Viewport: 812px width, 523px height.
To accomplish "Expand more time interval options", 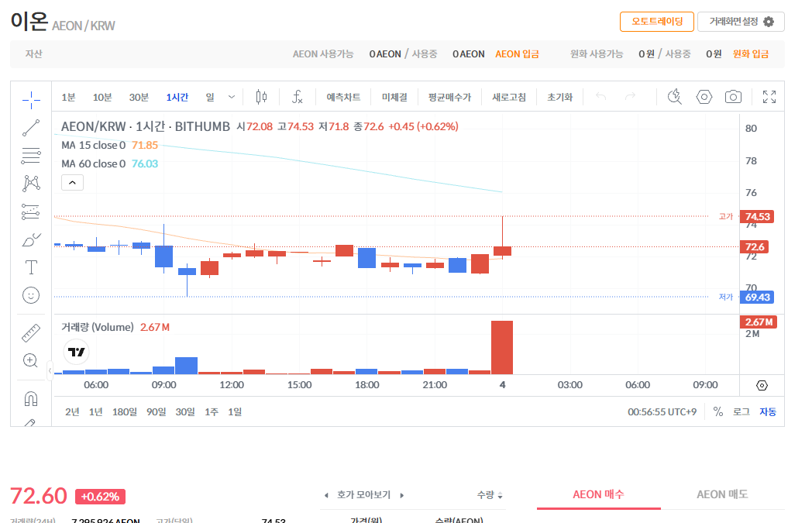I will point(232,97).
